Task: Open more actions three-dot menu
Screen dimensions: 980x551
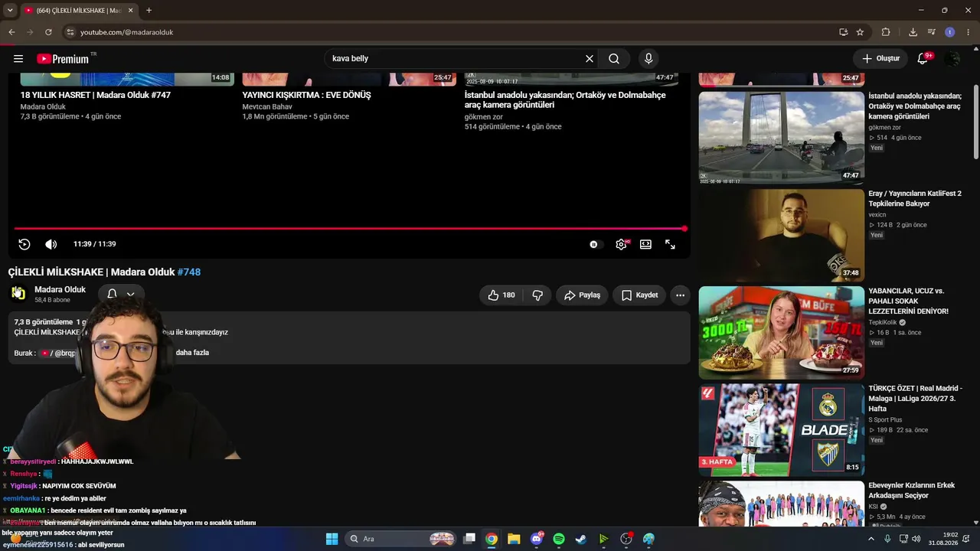Action: (680, 295)
